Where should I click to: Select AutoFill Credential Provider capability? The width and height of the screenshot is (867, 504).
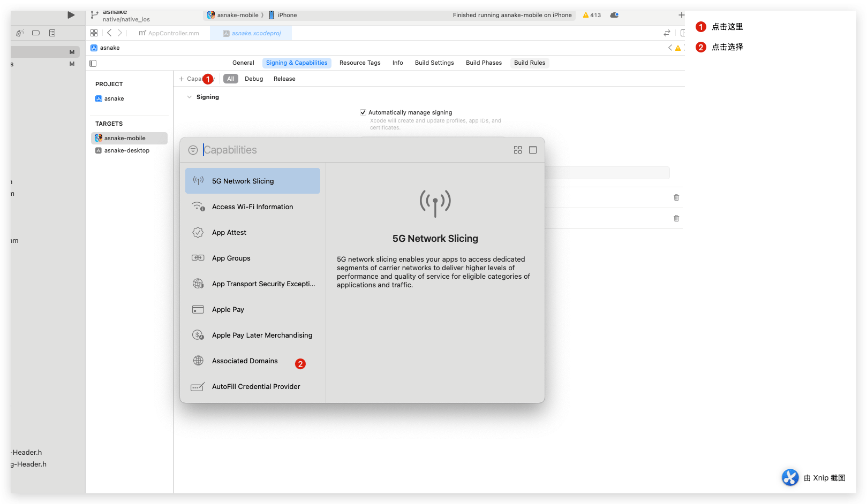pyautogui.click(x=253, y=386)
